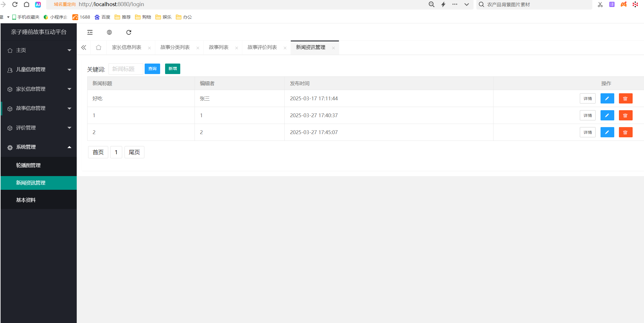
Task: Click the 新闻标题 keyword input field
Action: [126, 69]
